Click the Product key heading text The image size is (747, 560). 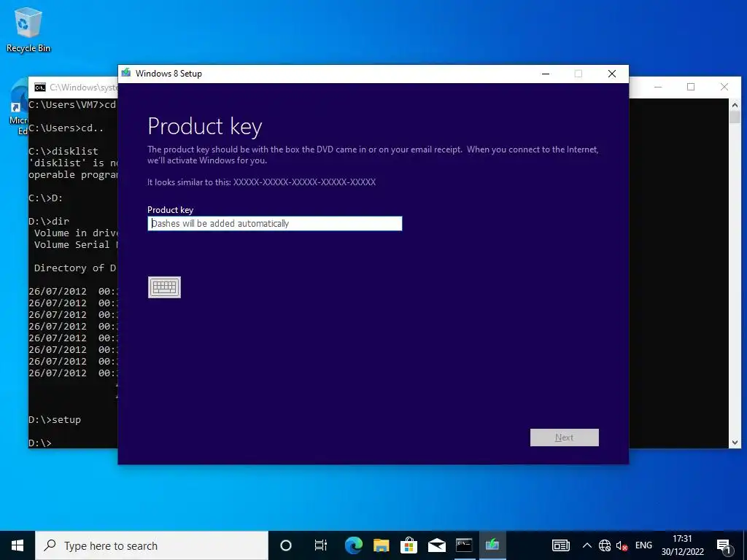pos(205,127)
